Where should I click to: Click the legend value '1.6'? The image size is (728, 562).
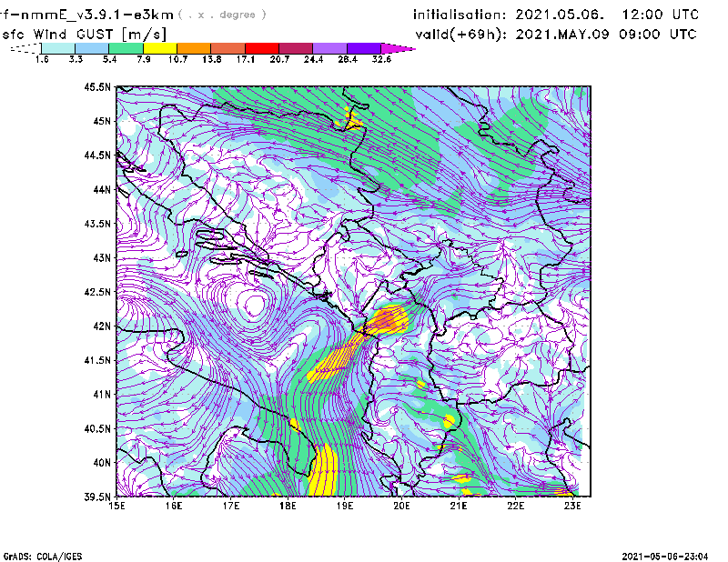[42, 59]
